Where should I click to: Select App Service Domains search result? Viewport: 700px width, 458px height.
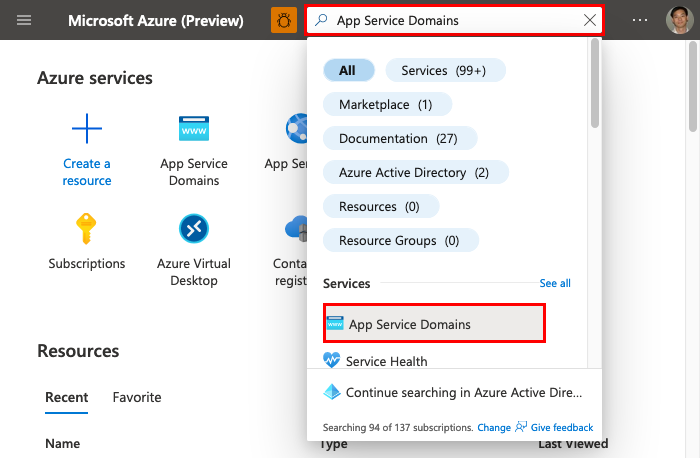pyautogui.click(x=434, y=324)
